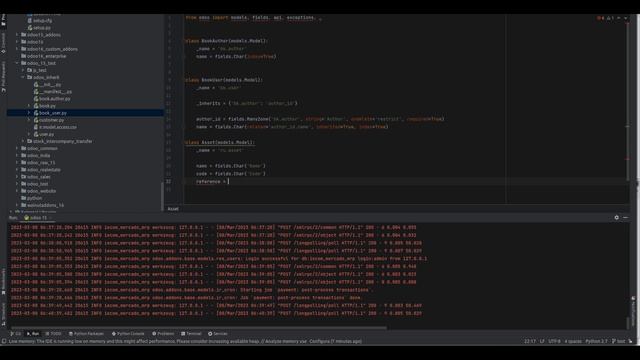The image size is (640, 360).
Task: Open the Python Console tab
Action: (128, 333)
